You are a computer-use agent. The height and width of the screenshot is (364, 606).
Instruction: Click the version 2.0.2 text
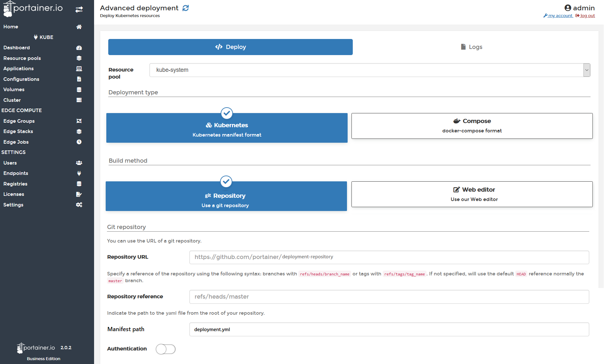coord(66,348)
